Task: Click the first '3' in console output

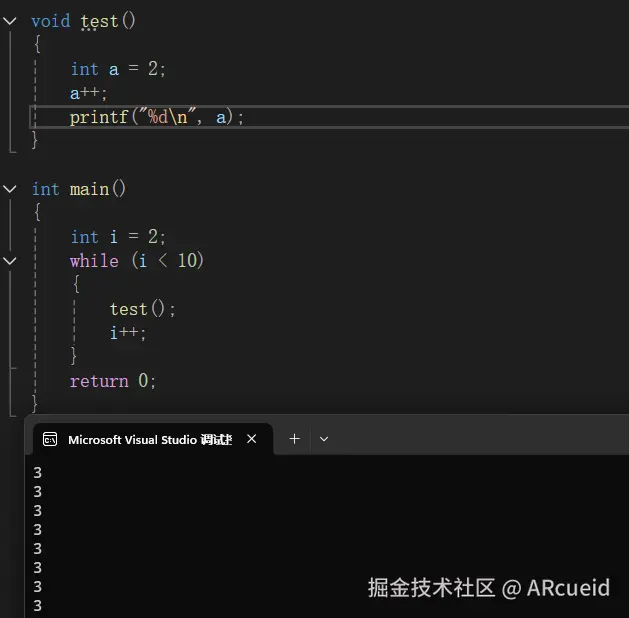Action: [38, 473]
